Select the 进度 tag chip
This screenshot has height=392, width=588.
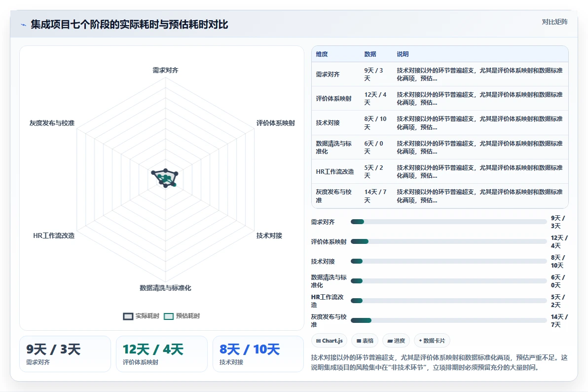pyautogui.click(x=396, y=341)
